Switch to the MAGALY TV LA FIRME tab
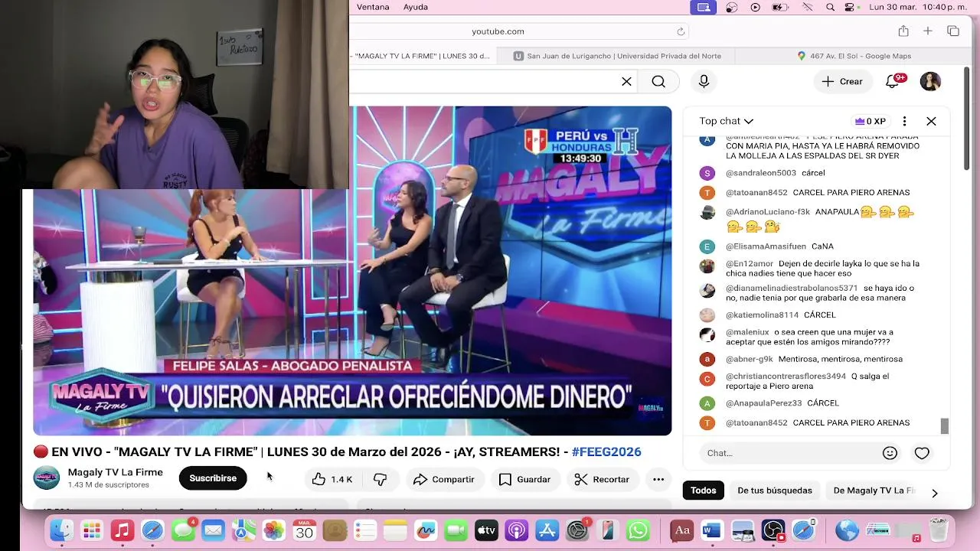This screenshot has width=980, height=551. coord(423,56)
